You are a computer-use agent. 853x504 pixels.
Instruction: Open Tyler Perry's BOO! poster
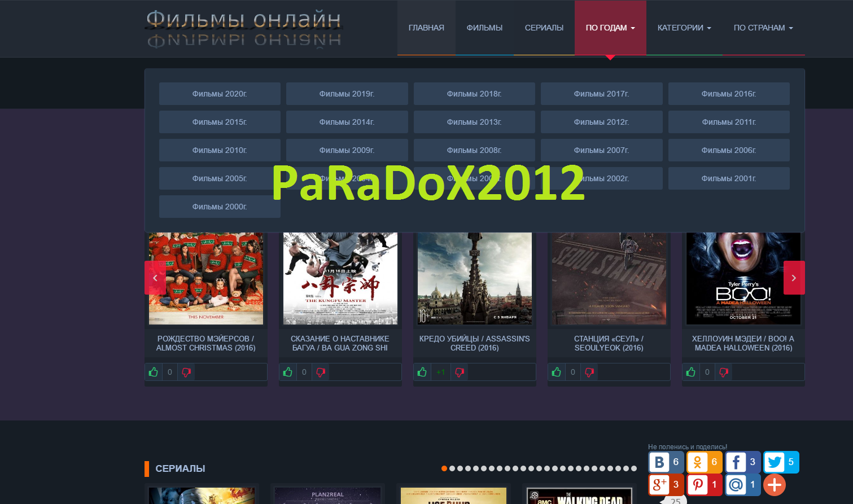point(743,278)
